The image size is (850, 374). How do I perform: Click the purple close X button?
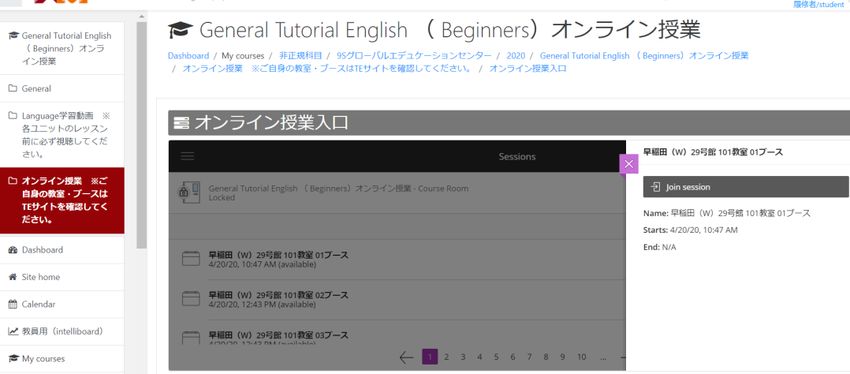628,164
